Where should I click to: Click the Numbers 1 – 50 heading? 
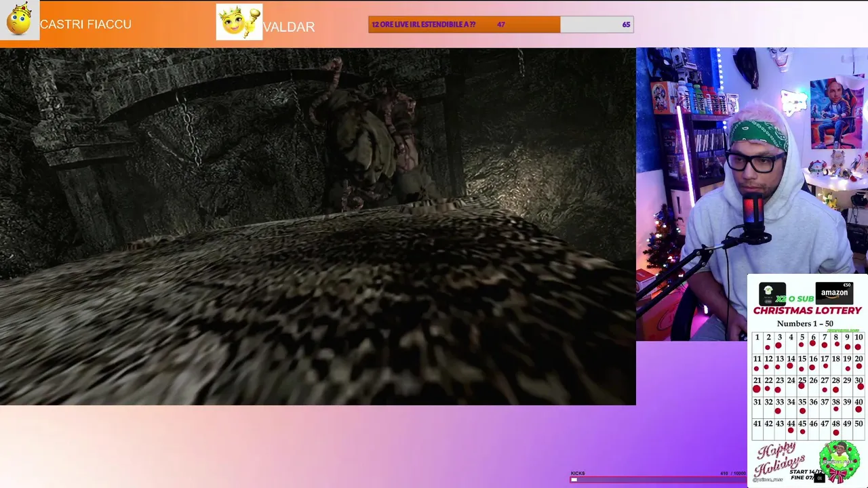tap(805, 323)
